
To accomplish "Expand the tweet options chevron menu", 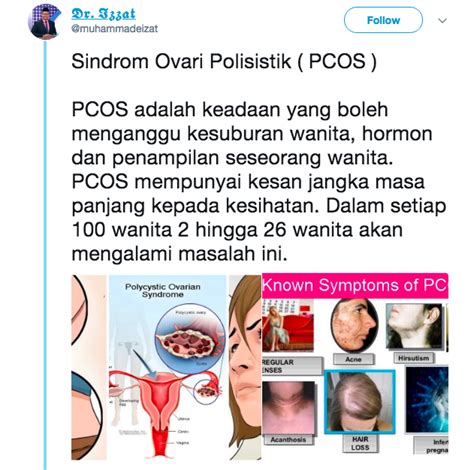I will (x=442, y=21).
